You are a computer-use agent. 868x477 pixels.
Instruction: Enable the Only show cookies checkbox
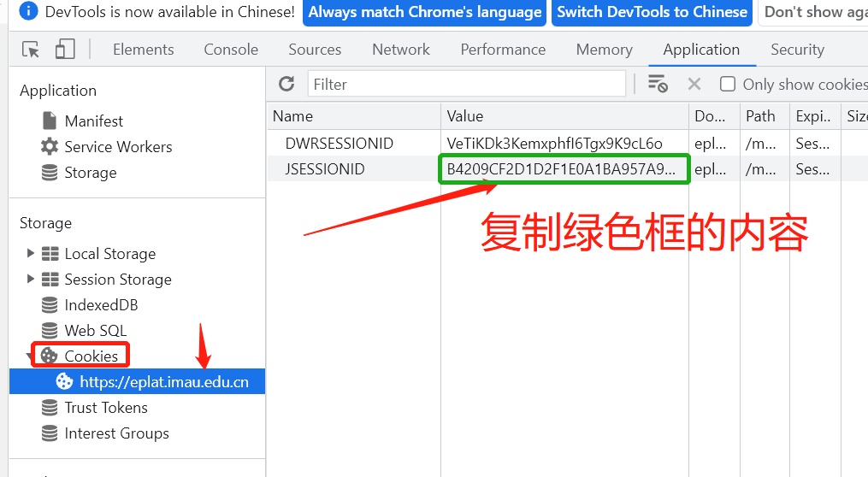tap(728, 84)
